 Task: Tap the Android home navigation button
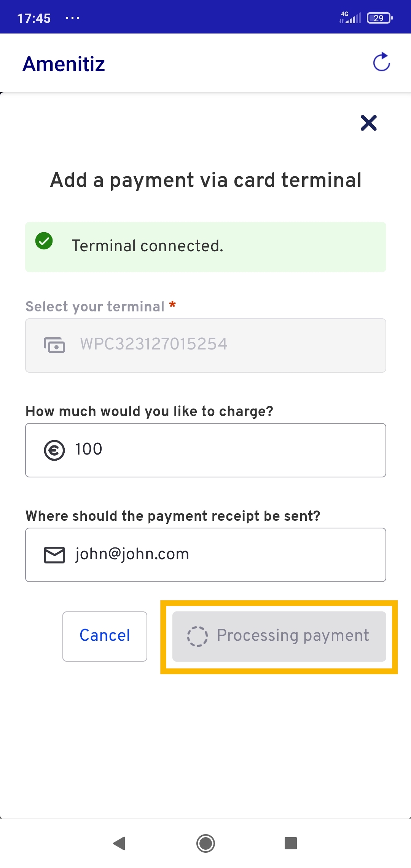point(205,843)
